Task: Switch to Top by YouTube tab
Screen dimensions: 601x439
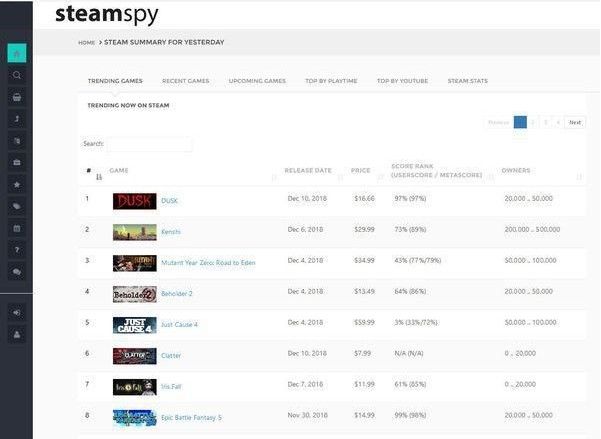Action: click(402, 81)
